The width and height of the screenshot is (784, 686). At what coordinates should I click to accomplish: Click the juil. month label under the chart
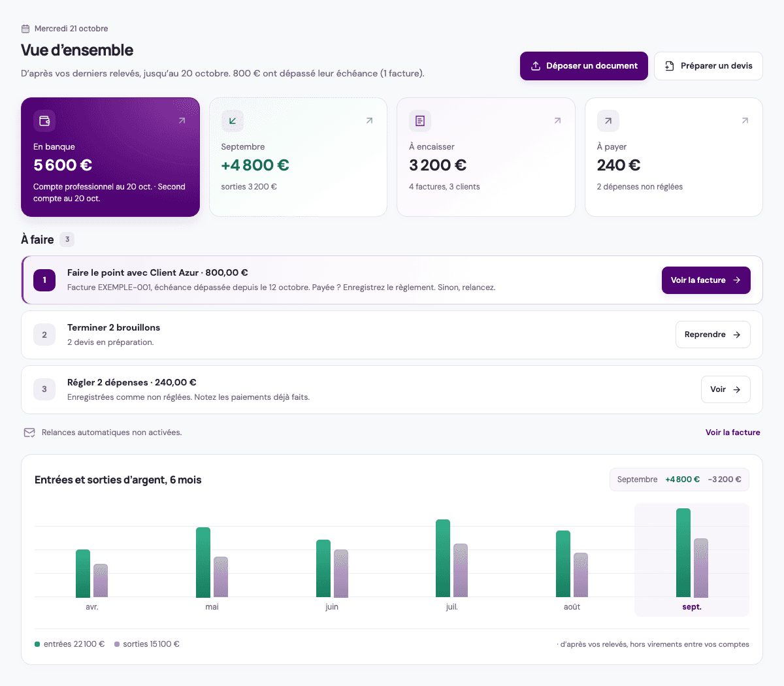tap(452, 607)
